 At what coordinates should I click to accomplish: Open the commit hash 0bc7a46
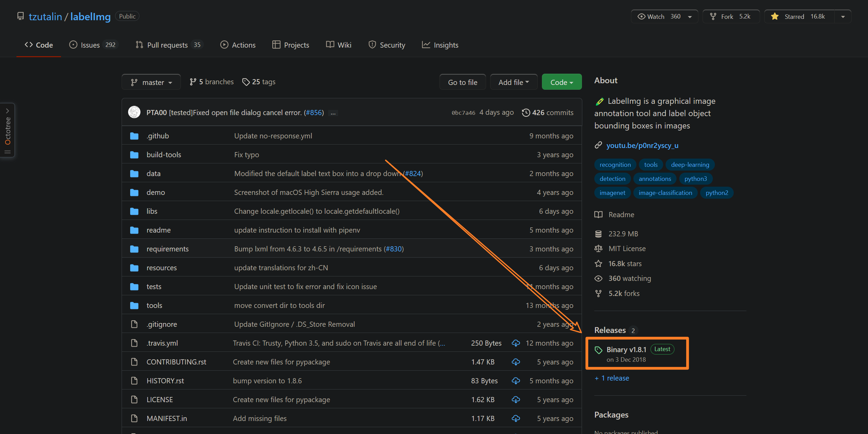coord(463,113)
